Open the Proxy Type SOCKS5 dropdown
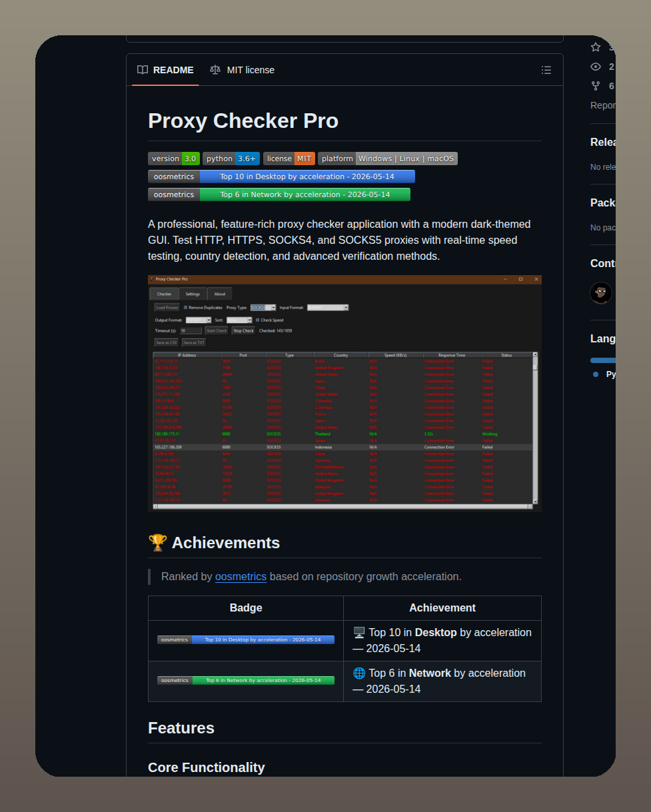This screenshot has height=812, width=651. [x=263, y=308]
